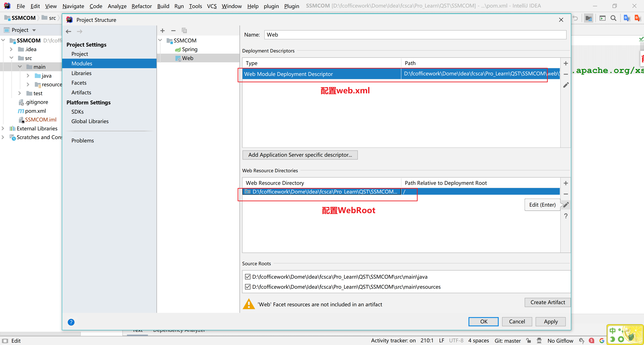Click the Search Everywhere magnifier icon
The image size is (644, 345).
pos(613,18)
